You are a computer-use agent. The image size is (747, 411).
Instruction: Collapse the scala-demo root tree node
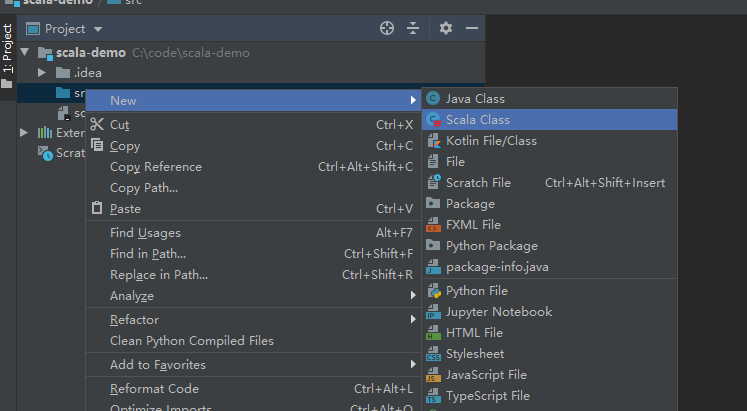[25, 52]
